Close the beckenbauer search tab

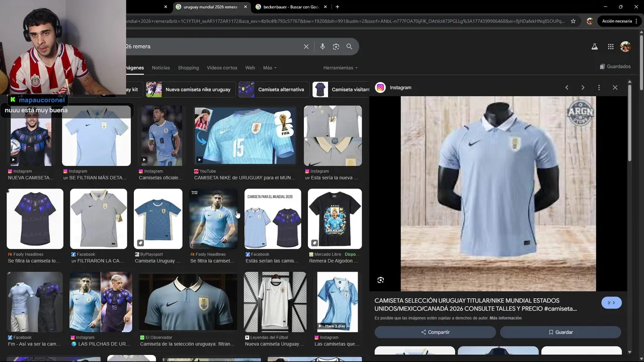tap(326, 7)
